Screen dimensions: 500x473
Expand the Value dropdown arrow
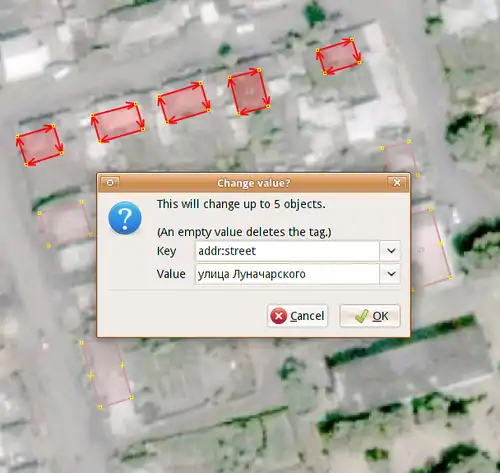391,274
